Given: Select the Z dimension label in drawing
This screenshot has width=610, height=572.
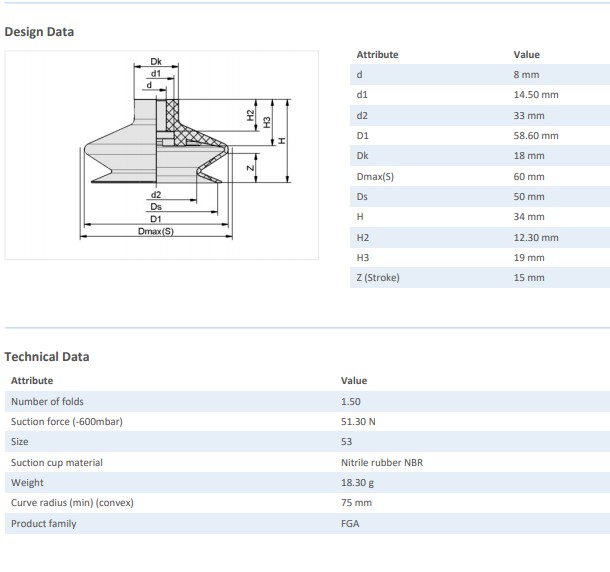Looking at the screenshot, I should tap(250, 168).
